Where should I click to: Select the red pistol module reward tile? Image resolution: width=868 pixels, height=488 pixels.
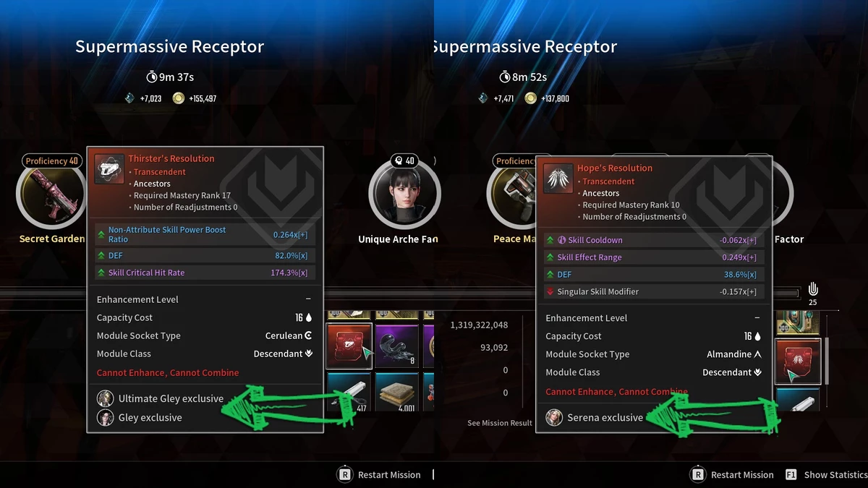[x=349, y=346]
